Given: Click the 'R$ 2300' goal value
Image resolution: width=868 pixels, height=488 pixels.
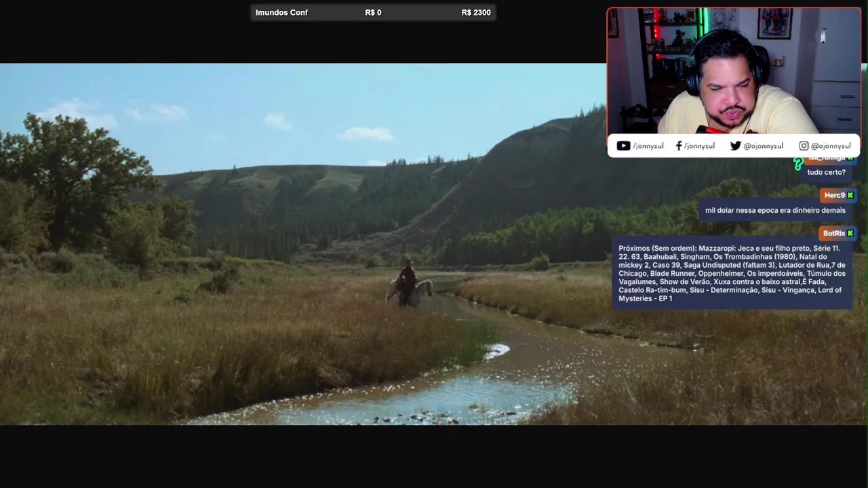Looking at the screenshot, I should [x=476, y=12].
